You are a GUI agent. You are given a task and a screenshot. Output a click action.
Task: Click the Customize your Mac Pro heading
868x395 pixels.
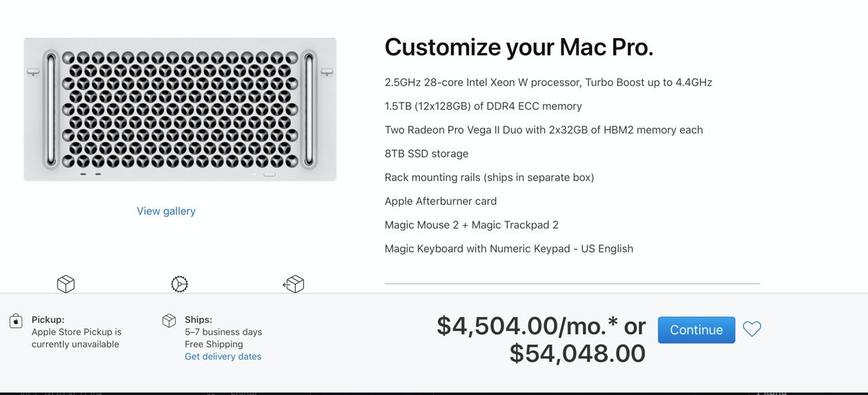tap(519, 47)
